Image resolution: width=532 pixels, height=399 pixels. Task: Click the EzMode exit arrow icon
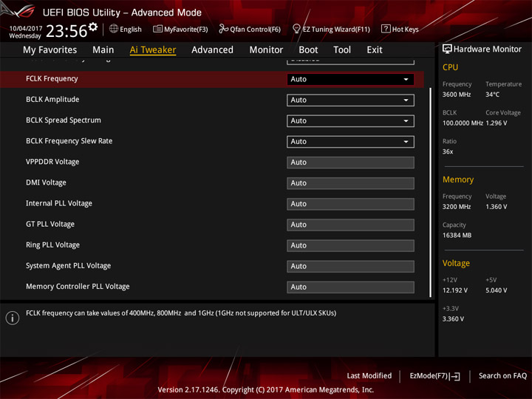point(455,376)
